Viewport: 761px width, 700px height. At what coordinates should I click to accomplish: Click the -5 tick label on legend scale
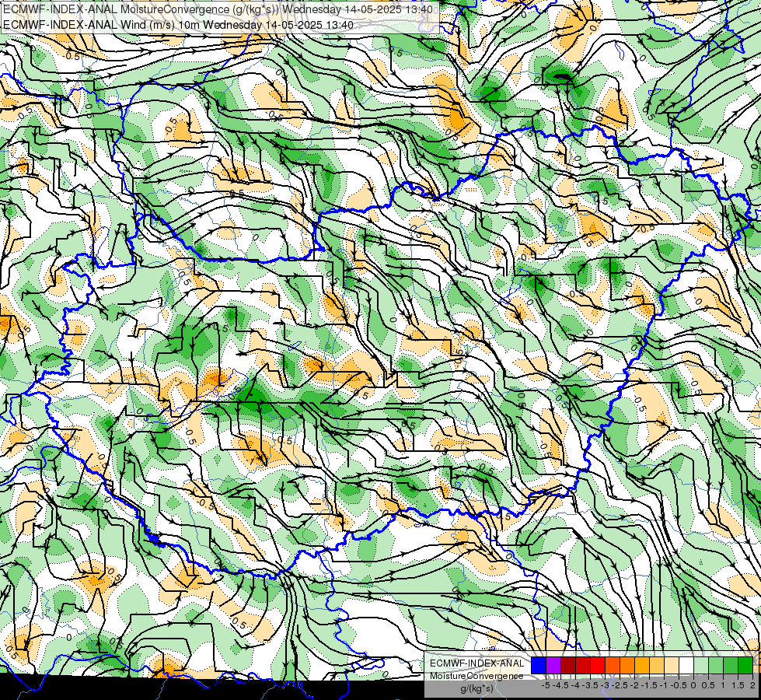546,685
